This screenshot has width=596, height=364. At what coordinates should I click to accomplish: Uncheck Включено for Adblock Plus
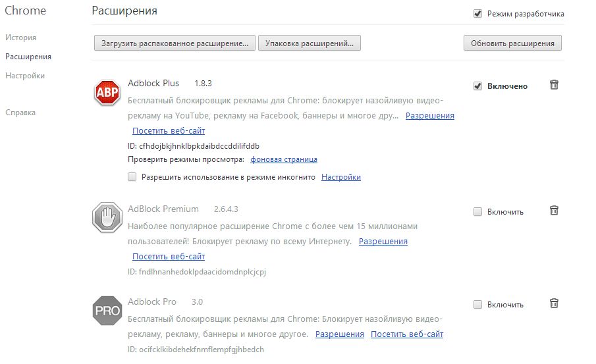477,86
